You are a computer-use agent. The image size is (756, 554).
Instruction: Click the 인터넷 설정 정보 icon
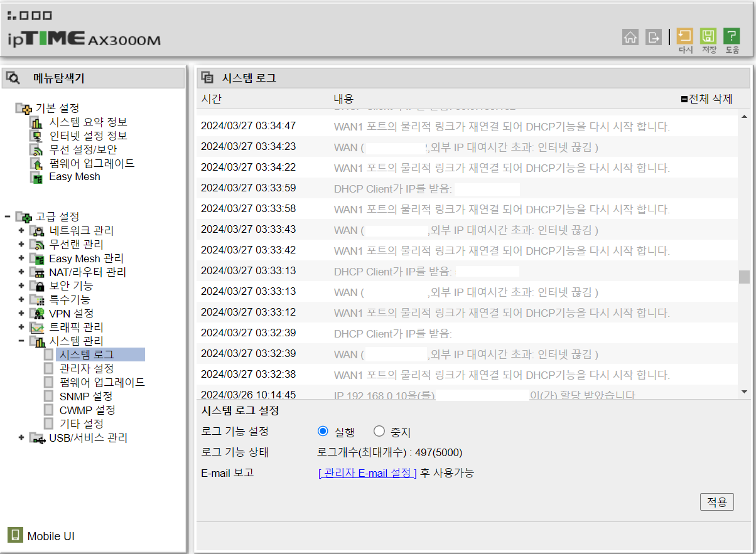[x=38, y=136]
